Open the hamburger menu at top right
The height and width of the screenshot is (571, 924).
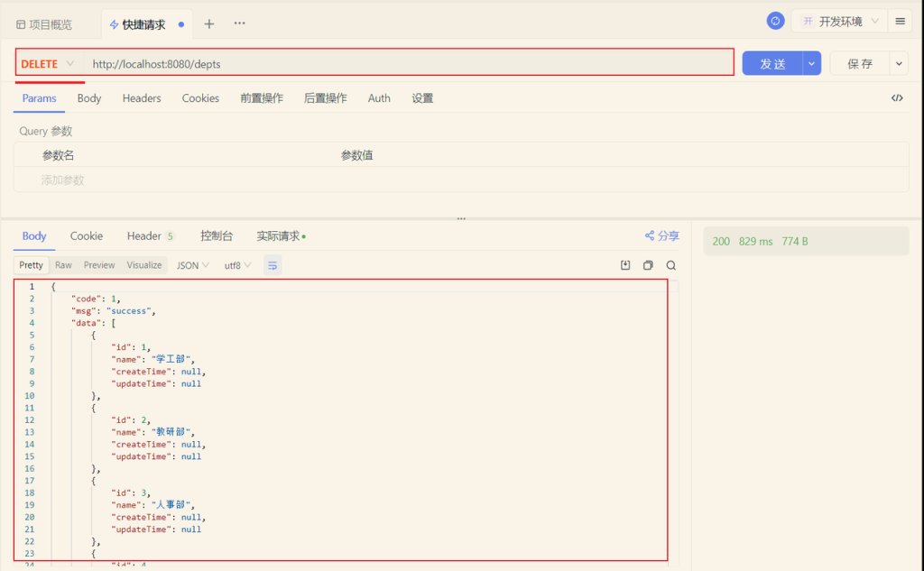900,22
